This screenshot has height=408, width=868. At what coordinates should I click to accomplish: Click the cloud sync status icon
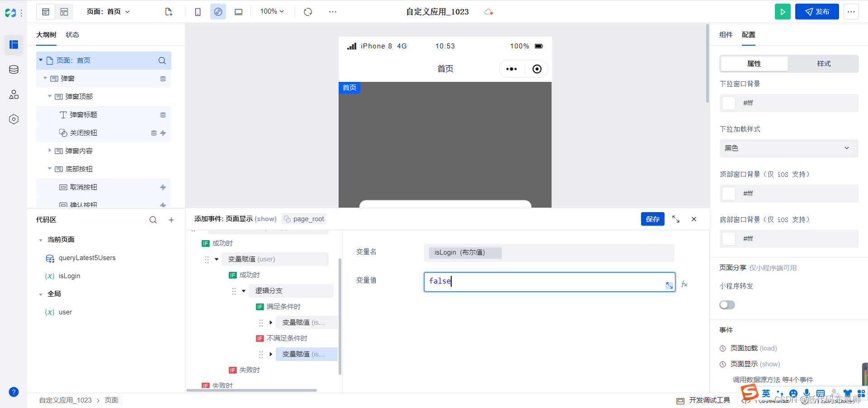(488, 12)
